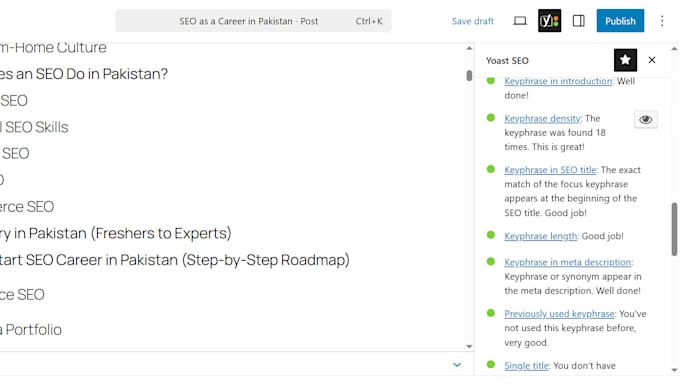Open the Keyphrase density link
Image resolution: width=680 pixels, height=392 pixels.
[542, 118]
